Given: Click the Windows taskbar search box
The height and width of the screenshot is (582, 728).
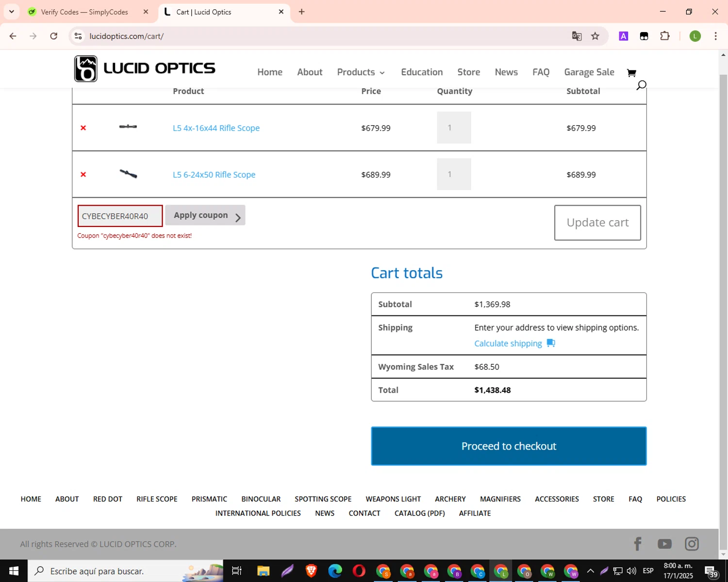Looking at the screenshot, I should tap(126, 571).
